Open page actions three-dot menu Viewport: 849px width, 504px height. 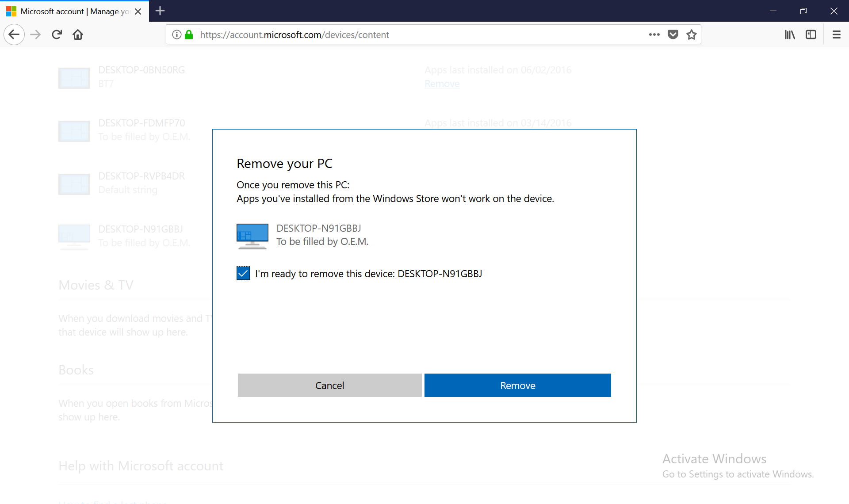(654, 34)
